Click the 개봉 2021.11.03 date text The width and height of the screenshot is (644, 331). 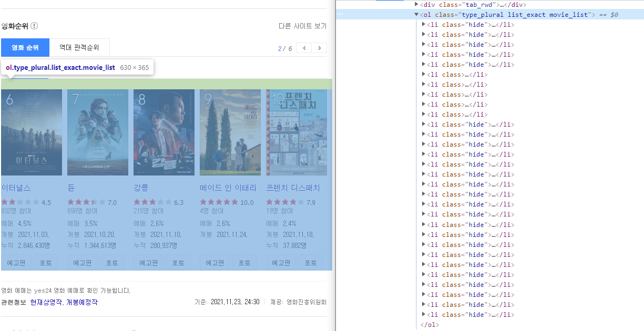(25, 234)
